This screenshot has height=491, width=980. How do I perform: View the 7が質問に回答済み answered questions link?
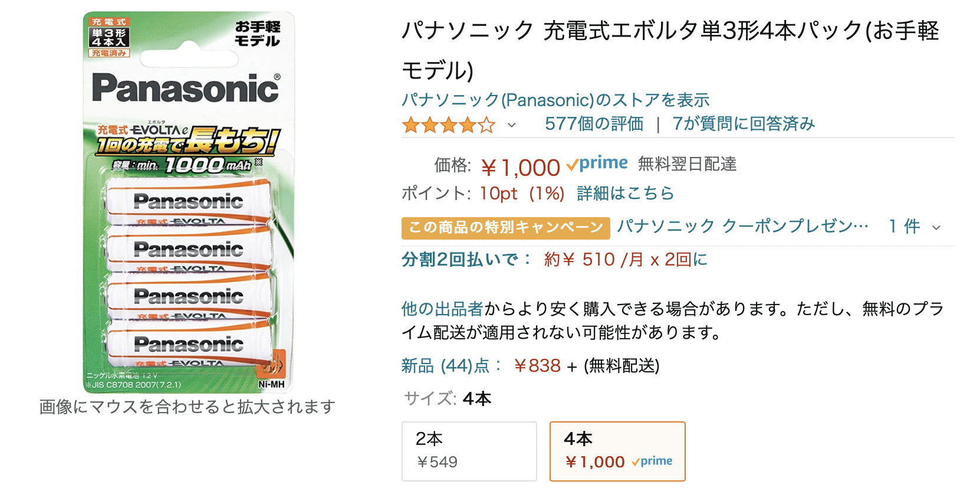click(743, 124)
